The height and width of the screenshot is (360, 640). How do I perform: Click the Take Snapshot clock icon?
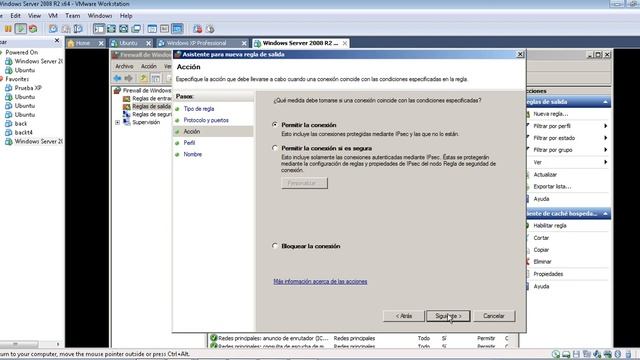53,29
